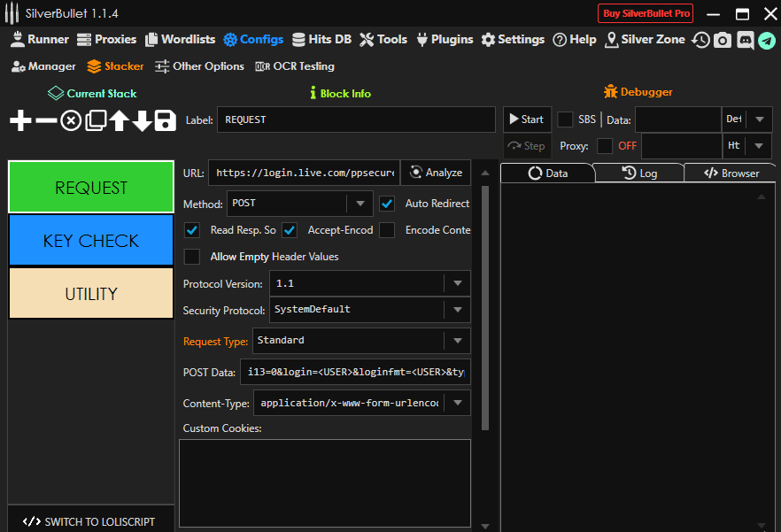Enable the Proxy checkbox
This screenshot has height=532, width=781.
pos(605,146)
